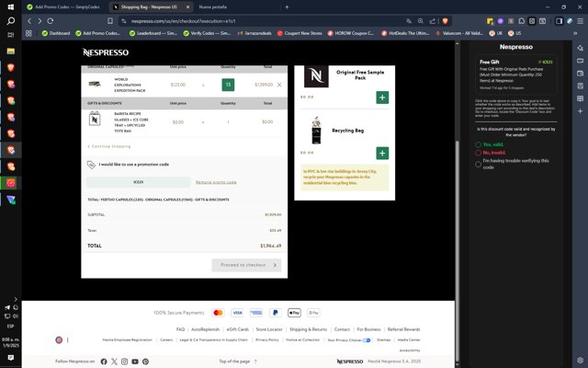Open Nespresso Instagram icon in footer
588x368 pixels.
125,362
